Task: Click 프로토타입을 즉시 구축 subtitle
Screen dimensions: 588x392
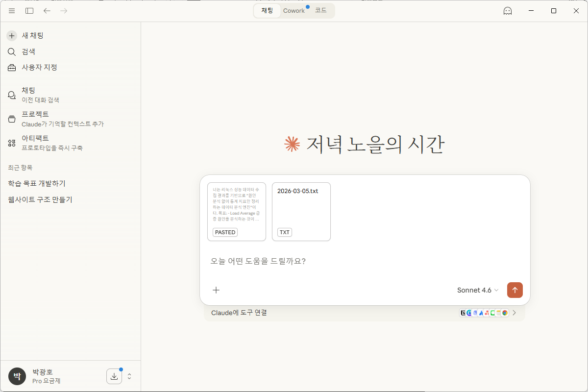Action: (52, 148)
